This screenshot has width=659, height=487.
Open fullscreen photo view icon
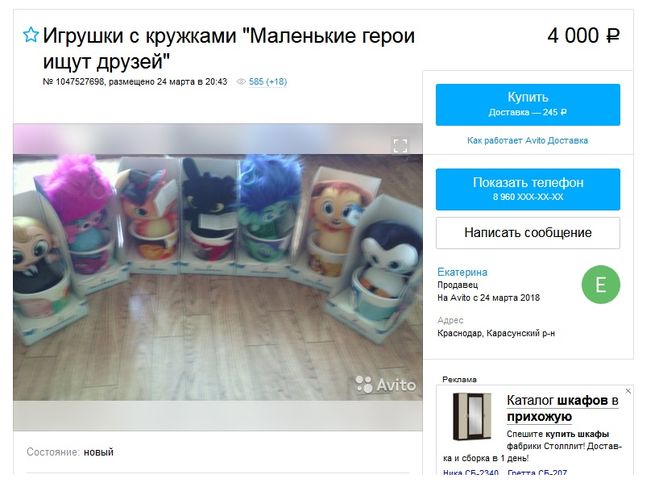(400, 145)
